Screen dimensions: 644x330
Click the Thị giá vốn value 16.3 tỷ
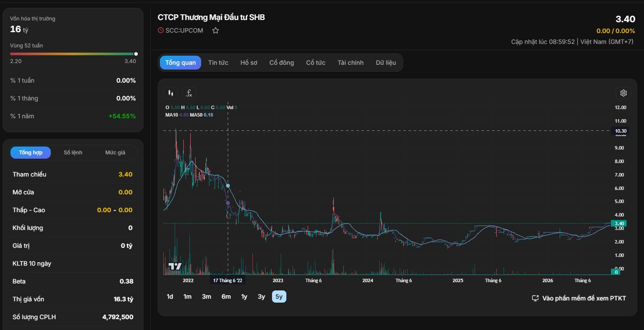coord(123,299)
